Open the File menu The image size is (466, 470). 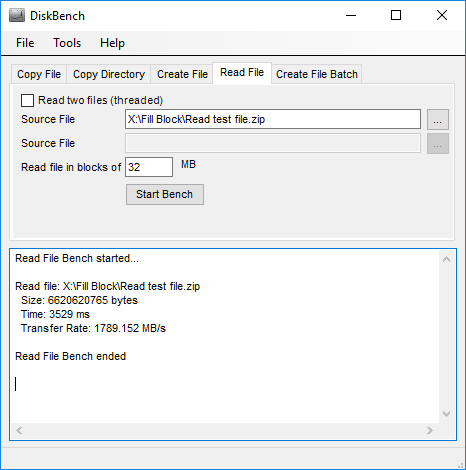tap(25, 43)
